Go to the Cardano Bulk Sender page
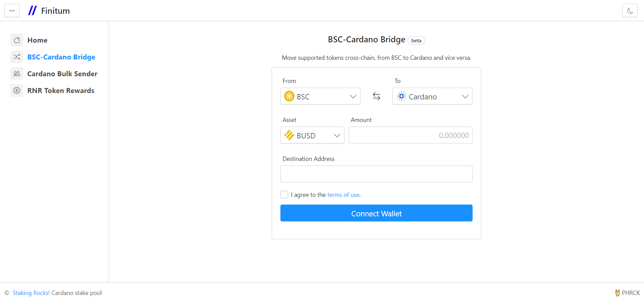 (62, 74)
